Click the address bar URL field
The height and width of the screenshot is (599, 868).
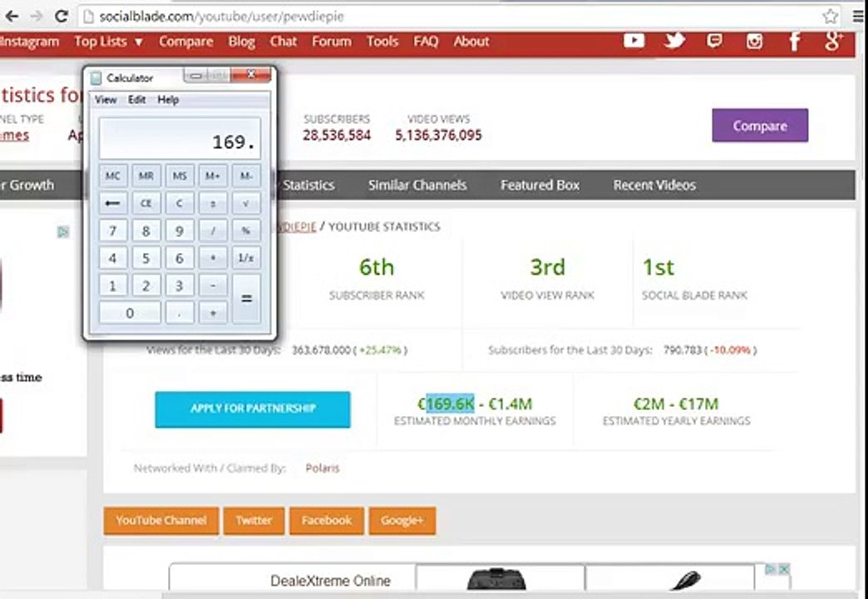coord(460,17)
